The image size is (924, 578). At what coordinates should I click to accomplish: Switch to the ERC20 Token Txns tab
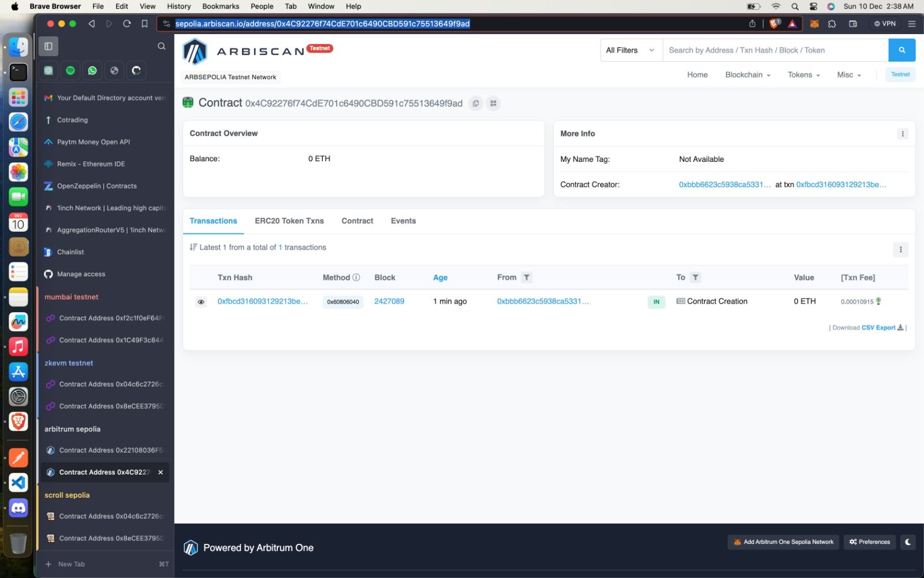coord(289,221)
